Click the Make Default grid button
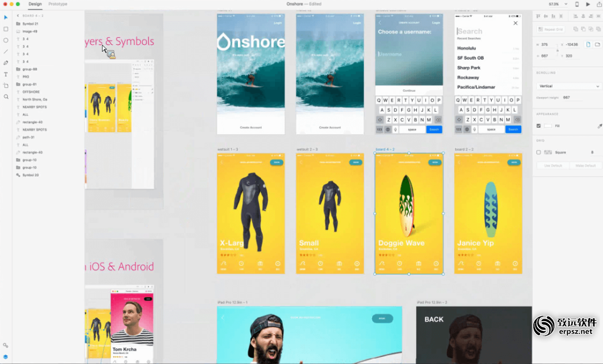 (x=585, y=166)
